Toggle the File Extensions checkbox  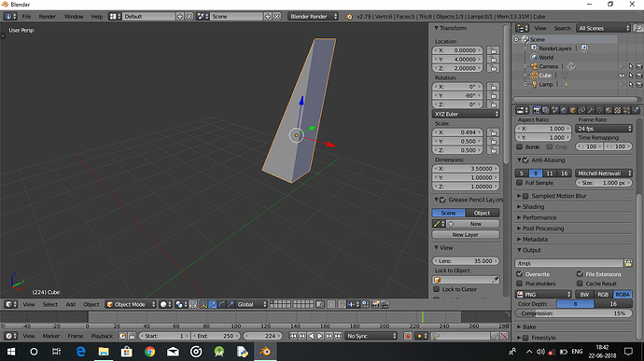click(580, 274)
